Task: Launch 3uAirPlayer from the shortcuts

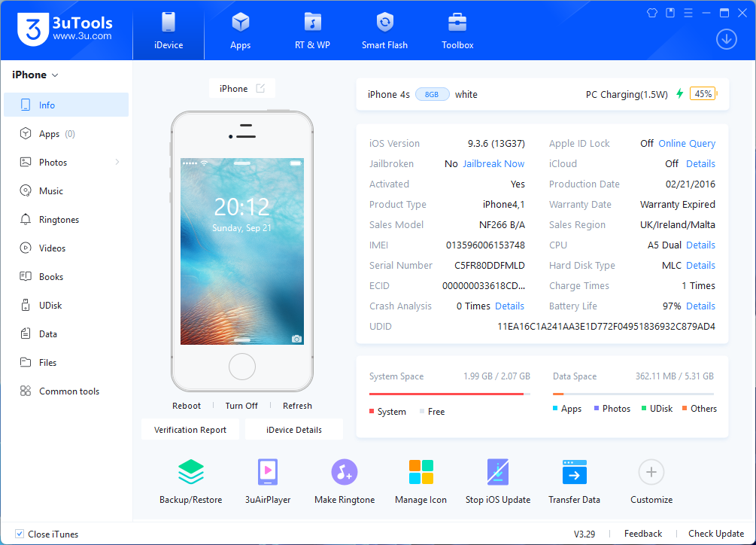Action: coord(268,473)
